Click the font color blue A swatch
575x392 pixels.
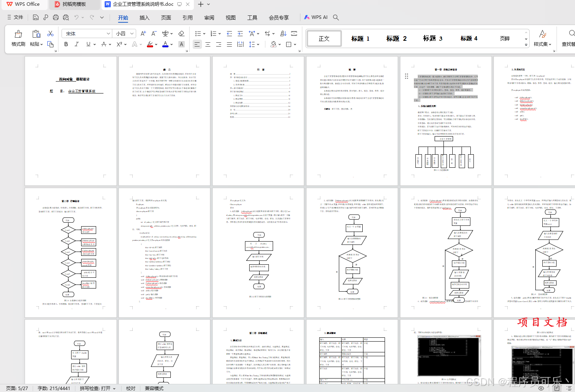(x=165, y=44)
